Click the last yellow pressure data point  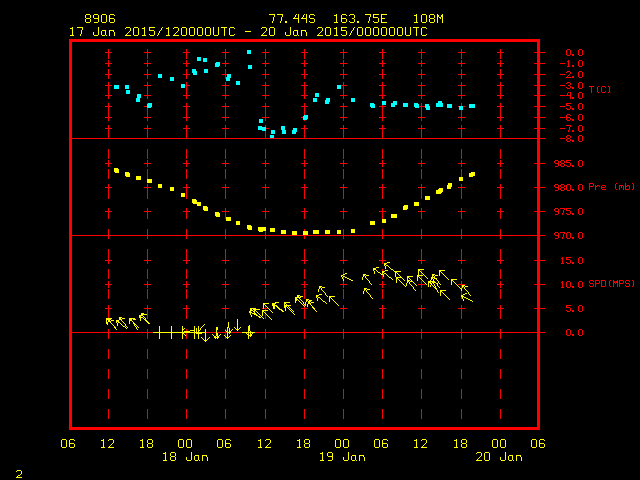pos(472,175)
